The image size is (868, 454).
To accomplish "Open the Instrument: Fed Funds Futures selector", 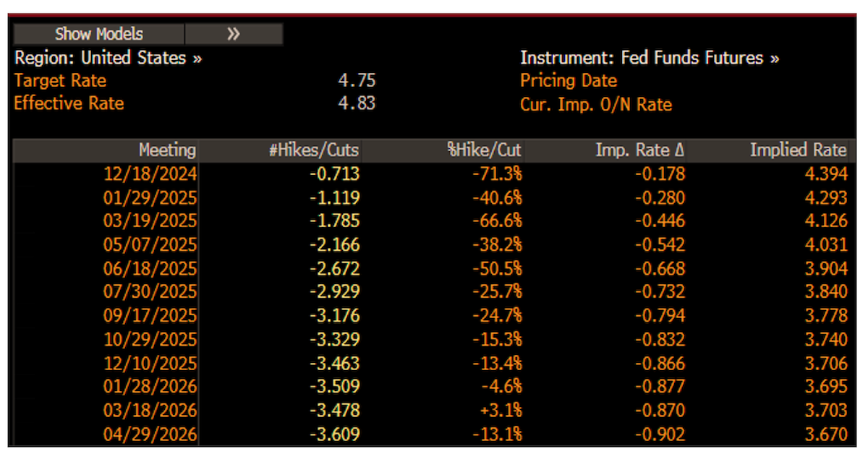I will tap(649, 58).
